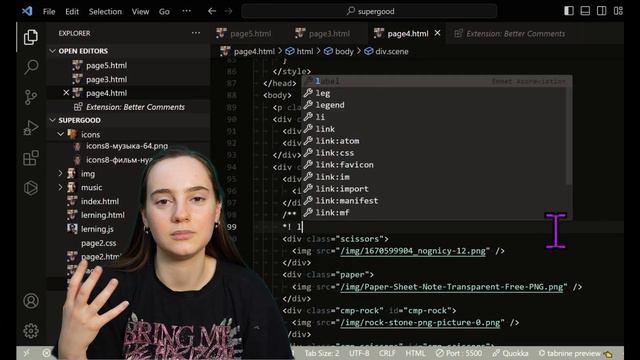This screenshot has width=640, height=360.
Task: Open page2.css in the explorer
Action: (x=98, y=243)
